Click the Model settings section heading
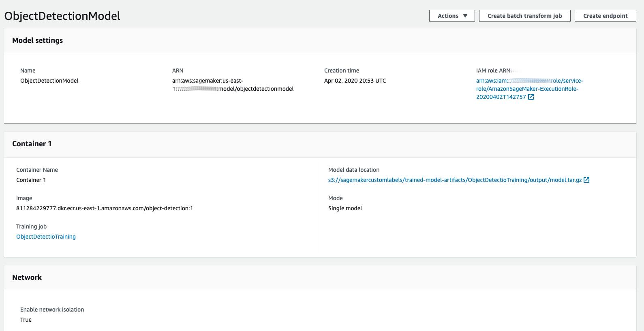The image size is (644, 331). pos(37,41)
